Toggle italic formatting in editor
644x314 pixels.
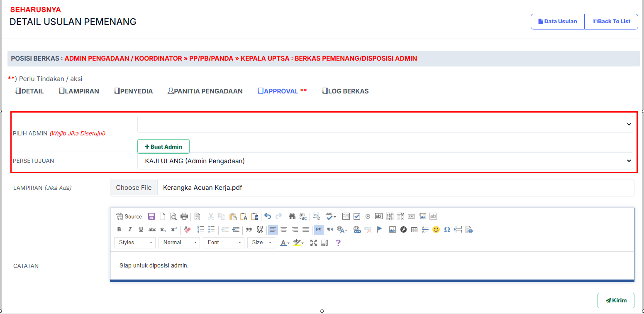click(x=130, y=229)
